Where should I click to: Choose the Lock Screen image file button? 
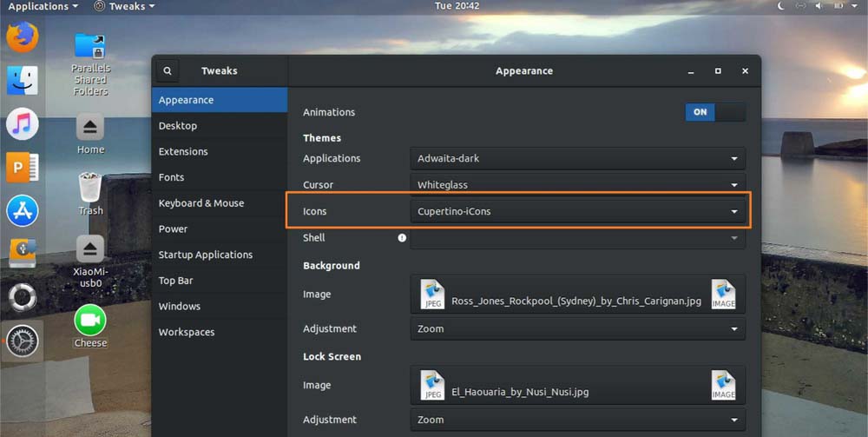(x=577, y=386)
